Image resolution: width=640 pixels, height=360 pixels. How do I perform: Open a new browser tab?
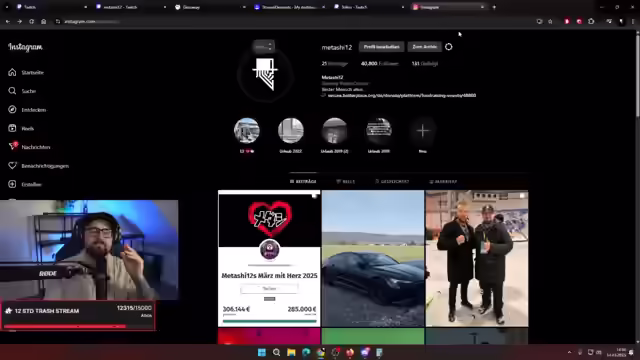click(x=494, y=7)
